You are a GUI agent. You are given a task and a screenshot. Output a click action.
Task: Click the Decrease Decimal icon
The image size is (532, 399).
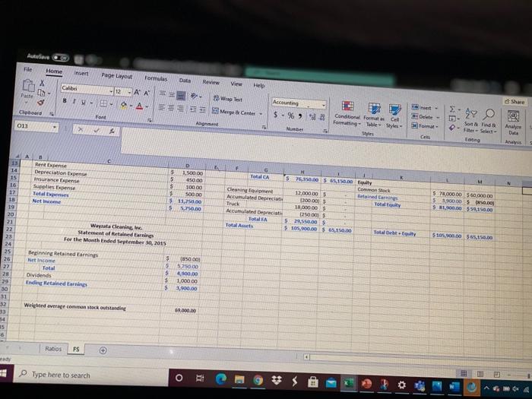322,118
